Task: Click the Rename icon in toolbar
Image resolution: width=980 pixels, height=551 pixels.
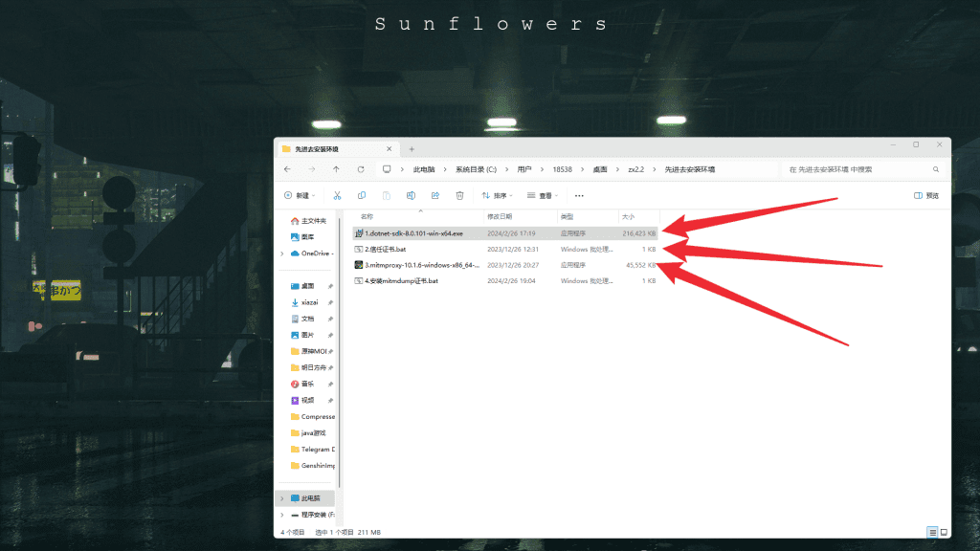Action: pos(411,195)
